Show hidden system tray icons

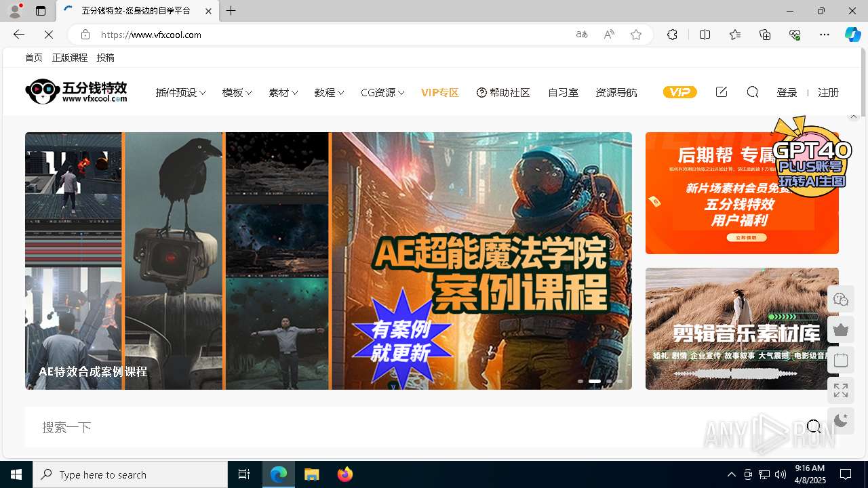coord(732,474)
